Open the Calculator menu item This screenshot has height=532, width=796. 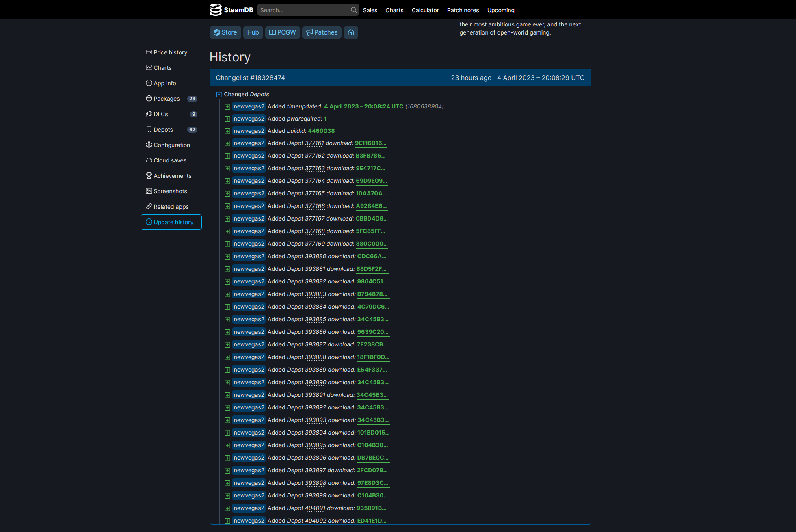pos(425,10)
